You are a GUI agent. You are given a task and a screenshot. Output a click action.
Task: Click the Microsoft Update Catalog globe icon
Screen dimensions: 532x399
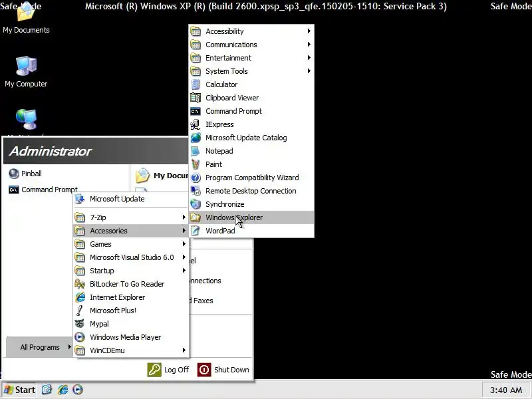pyautogui.click(x=196, y=138)
